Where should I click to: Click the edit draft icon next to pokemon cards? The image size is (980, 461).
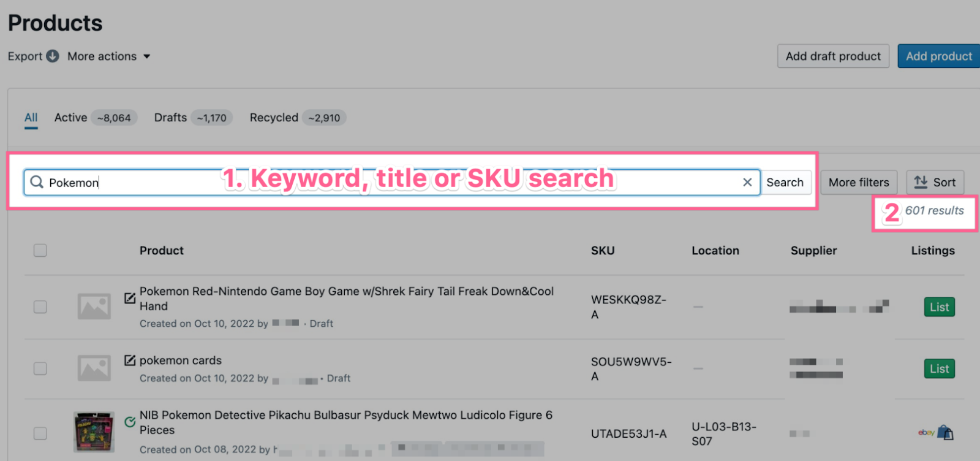(x=130, y=360)
